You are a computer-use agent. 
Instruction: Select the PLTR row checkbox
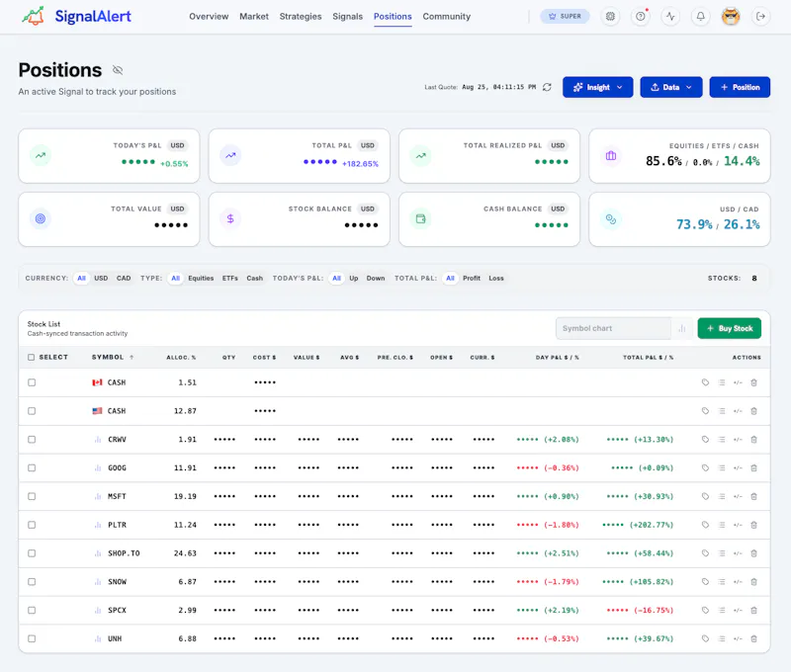pyautogui.click(x=32, y=525)
